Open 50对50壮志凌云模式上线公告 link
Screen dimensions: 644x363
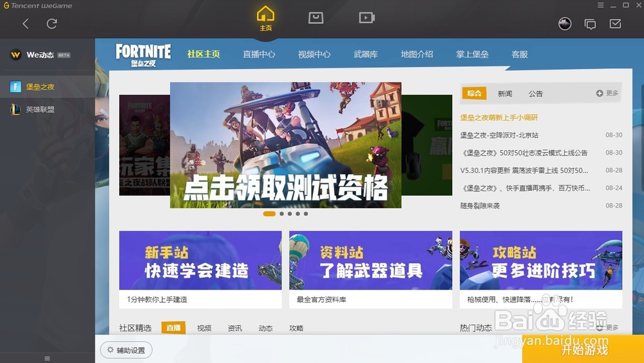tap(524, 153)
